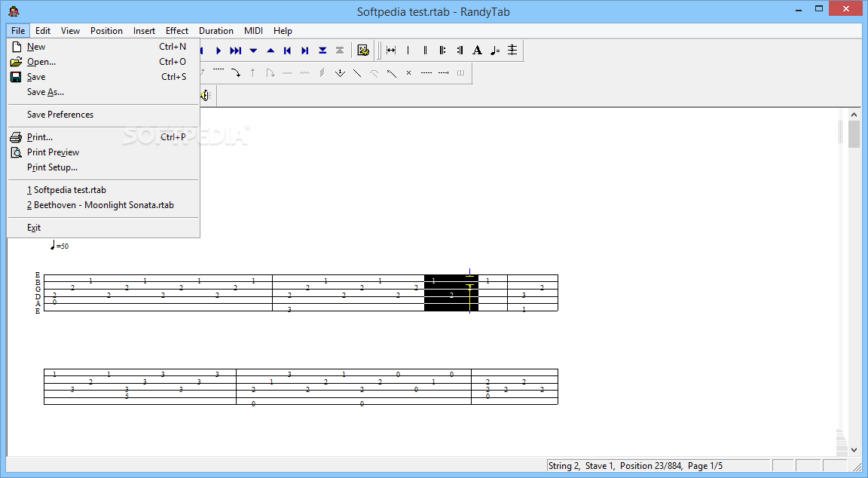
Task: Choose Save from File menu
Action: [x=103, y=76]
